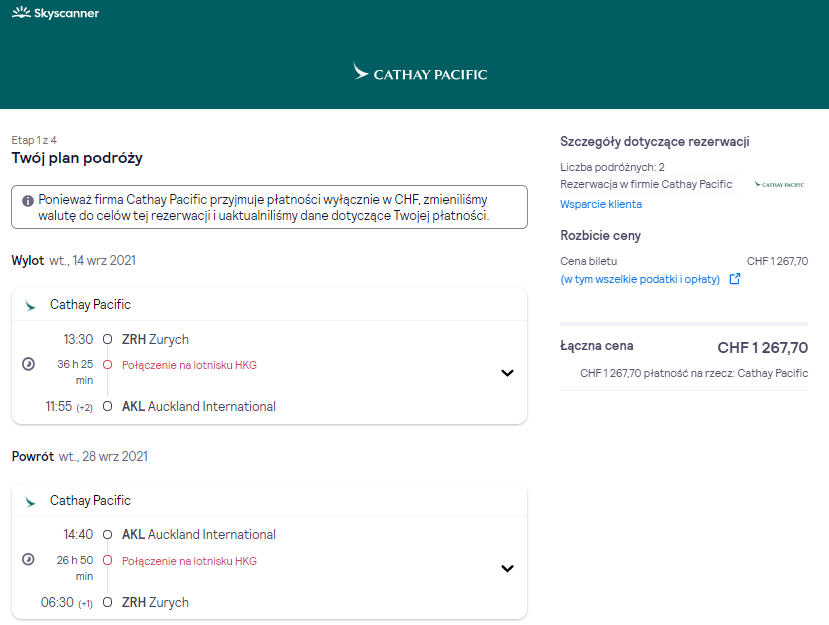Click the 14:40 departure time
The width and height of the screenshot is (829, 625).
tap(78, 535)
